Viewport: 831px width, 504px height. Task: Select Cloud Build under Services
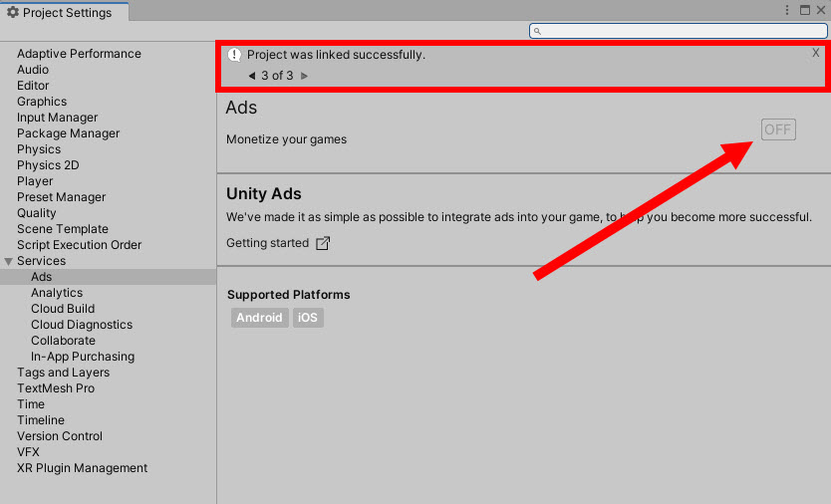63,309
